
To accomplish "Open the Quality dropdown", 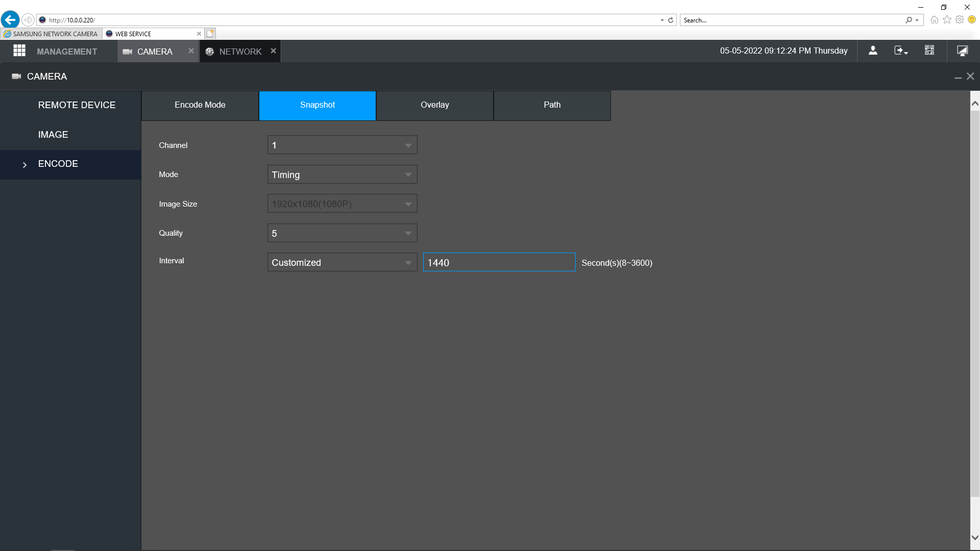I will pos(342,233).
